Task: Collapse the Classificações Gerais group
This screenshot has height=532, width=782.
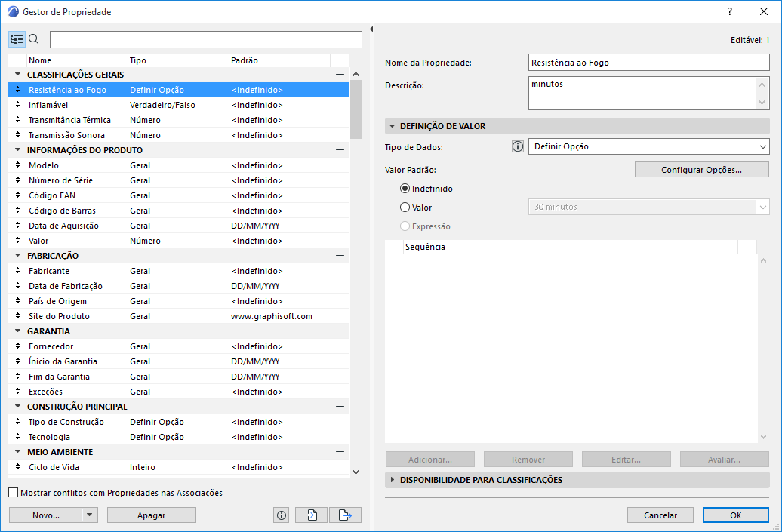Action: click(x=18, y=74)
